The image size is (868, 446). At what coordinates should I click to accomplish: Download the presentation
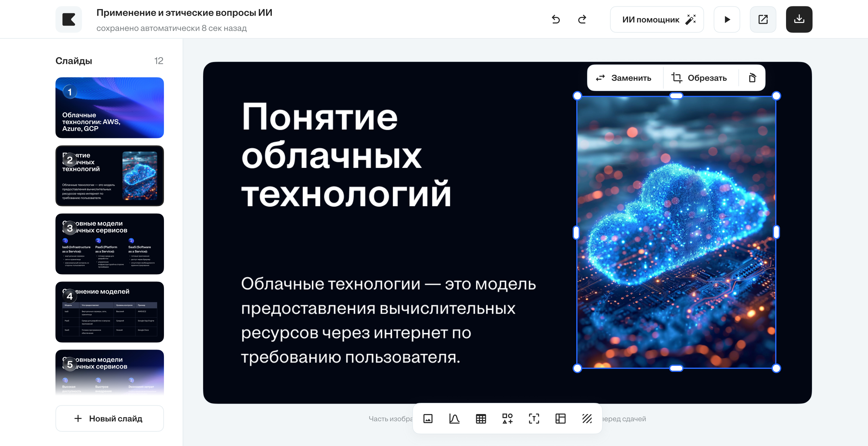799,20
